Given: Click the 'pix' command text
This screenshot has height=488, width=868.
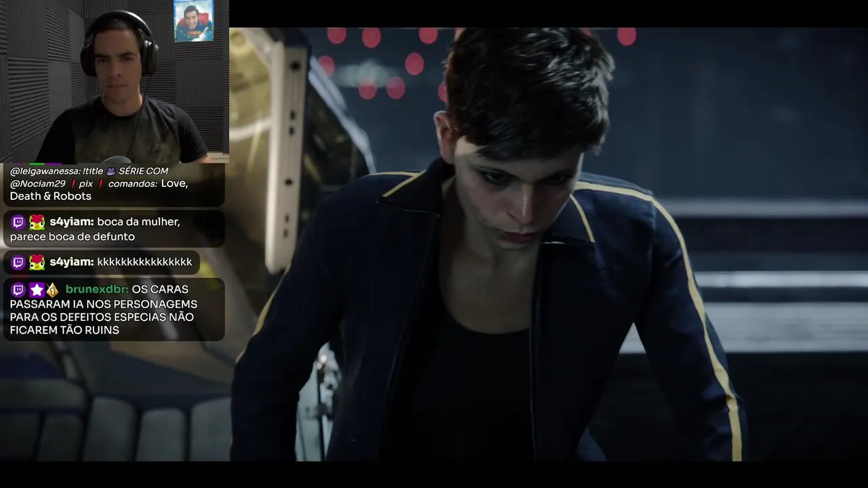Looking at the screenshot, I should pos(85,184).
